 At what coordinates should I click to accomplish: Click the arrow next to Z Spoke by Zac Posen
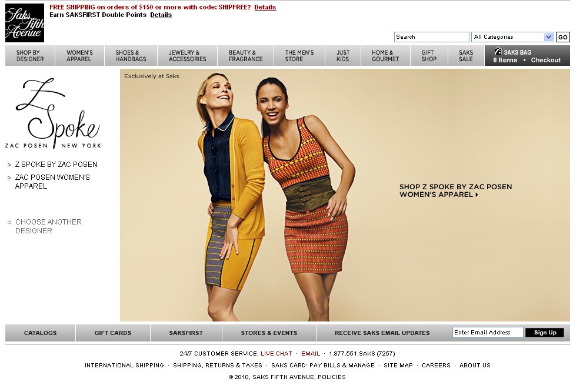tap(8, 165)
